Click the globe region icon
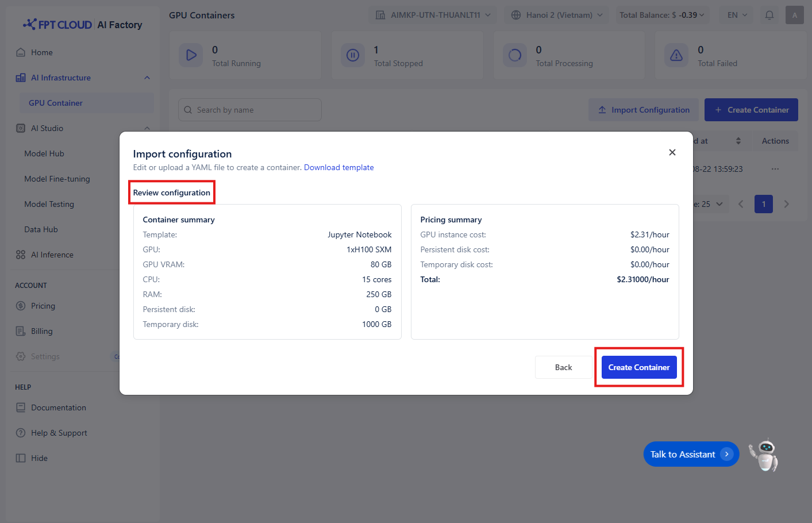 [516, 15]
